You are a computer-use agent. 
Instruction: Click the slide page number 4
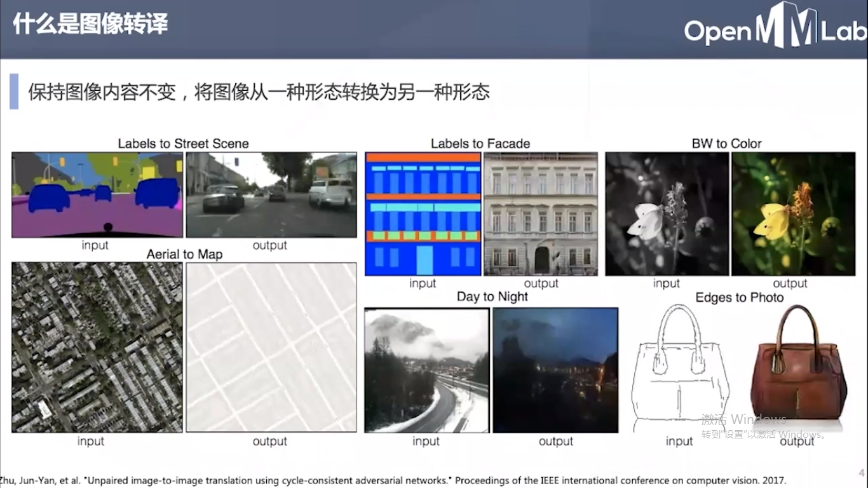click(862, 473)
